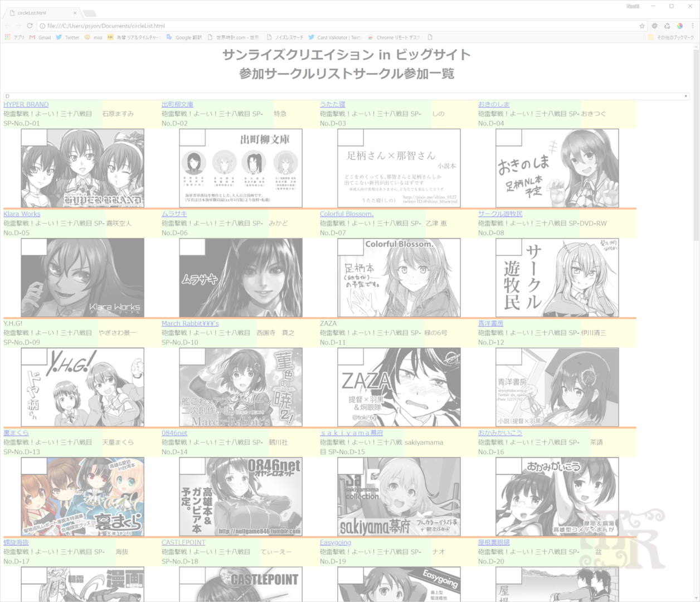Open the colorful circle extension icon
The image size is (700, 602).
(680, 26)
